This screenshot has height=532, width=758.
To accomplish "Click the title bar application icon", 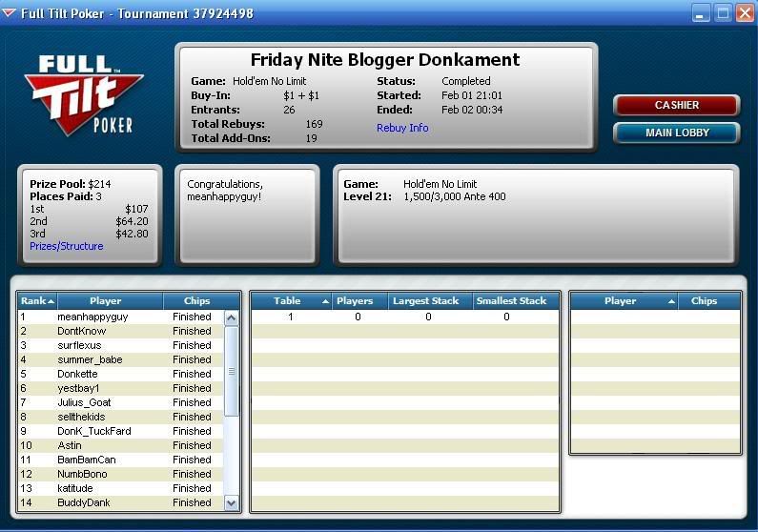I will pyautogui.click(x=10, y=12).
